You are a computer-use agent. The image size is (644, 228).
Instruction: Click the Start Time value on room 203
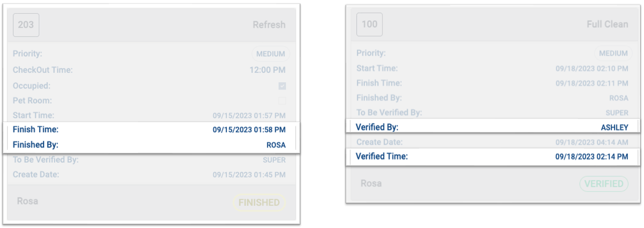(x=249, y=116)
